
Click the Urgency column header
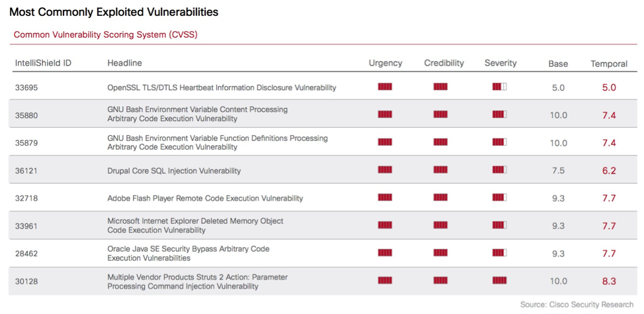coord(385,63)
